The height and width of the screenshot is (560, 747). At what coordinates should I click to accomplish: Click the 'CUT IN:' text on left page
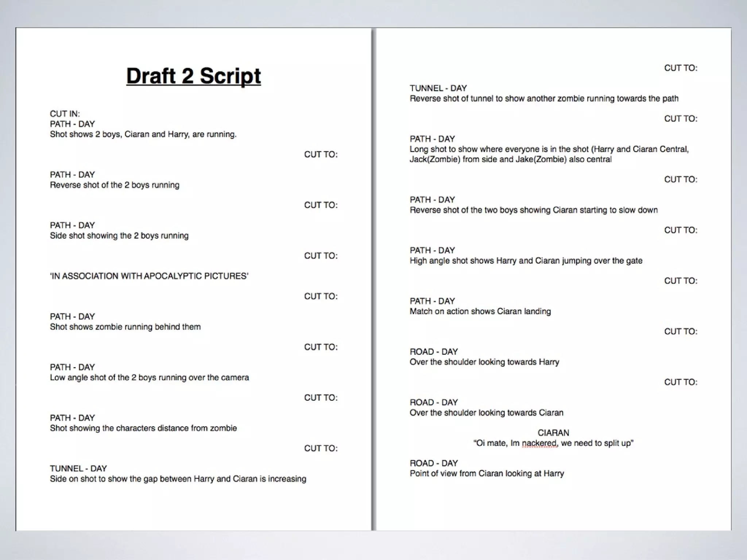[65, 114]
